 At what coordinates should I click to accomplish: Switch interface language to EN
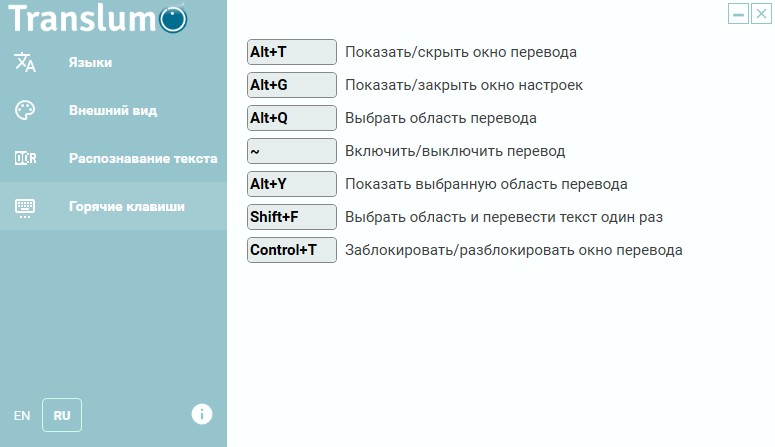(22, 415)
